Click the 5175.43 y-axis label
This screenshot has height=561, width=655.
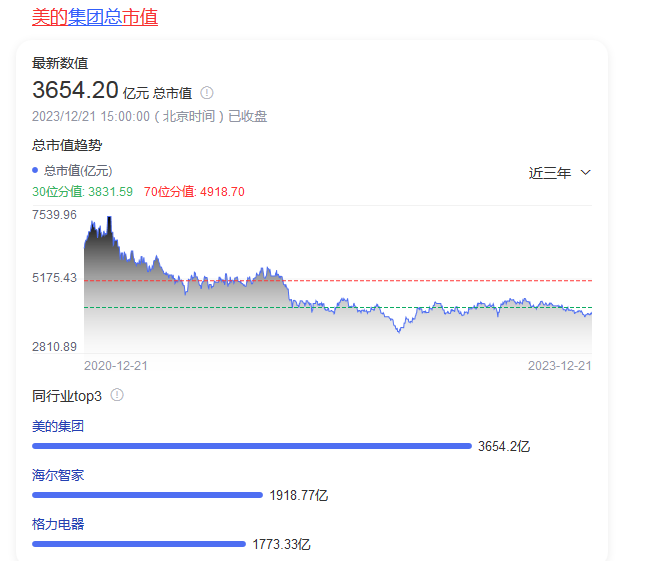[x=54, y=278]
